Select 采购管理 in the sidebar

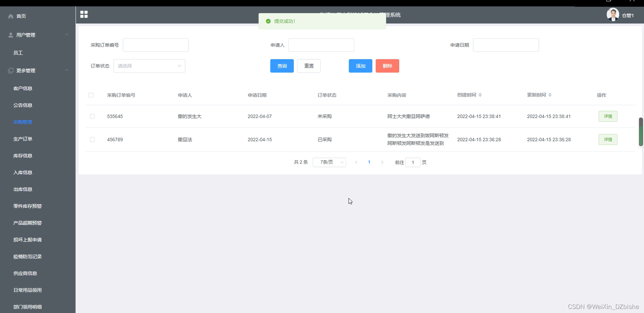23,122
